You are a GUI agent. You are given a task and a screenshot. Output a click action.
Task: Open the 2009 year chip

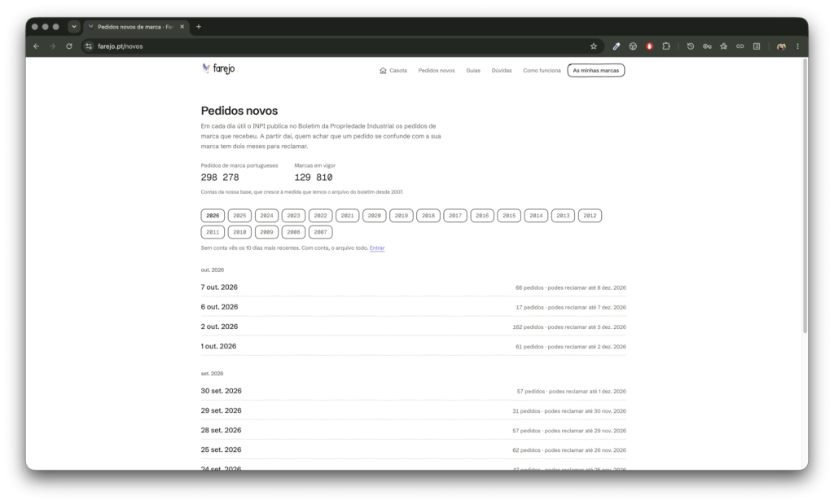coord(266,232)
